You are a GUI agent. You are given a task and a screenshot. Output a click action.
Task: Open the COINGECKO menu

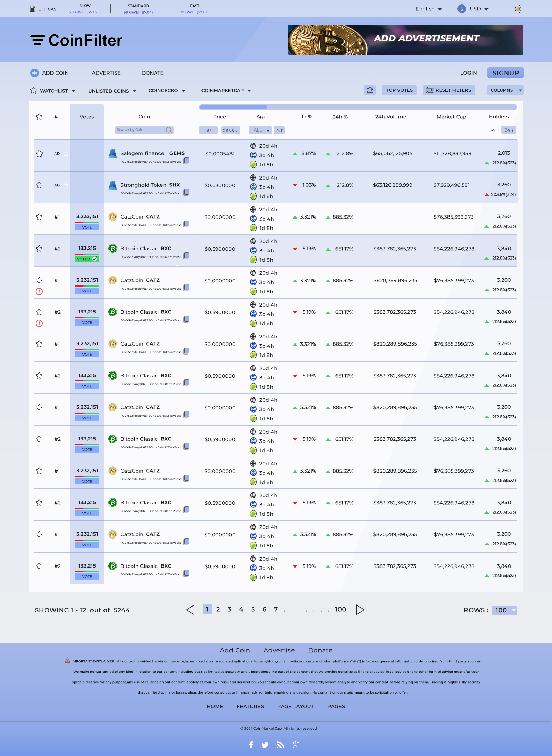pos(167,90)
